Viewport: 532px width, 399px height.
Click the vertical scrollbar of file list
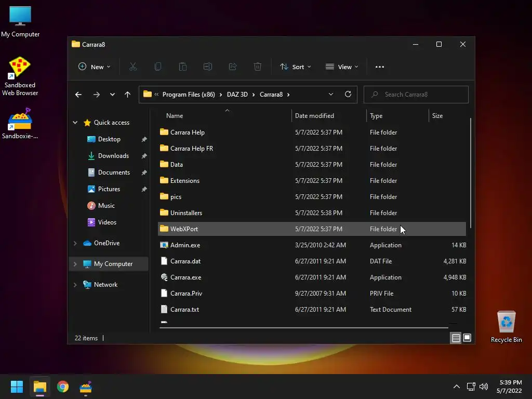[x=470, y=173]
